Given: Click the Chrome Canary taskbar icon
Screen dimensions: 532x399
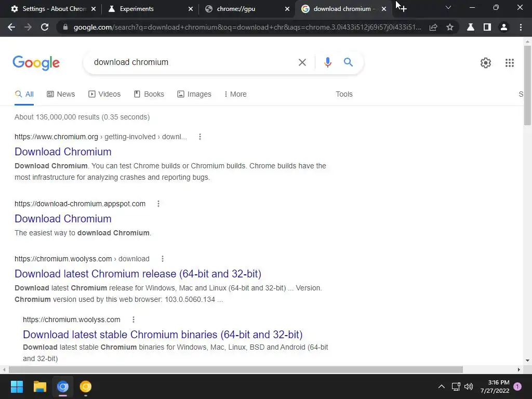Looking at the screenshot, I should coord(86,387).
